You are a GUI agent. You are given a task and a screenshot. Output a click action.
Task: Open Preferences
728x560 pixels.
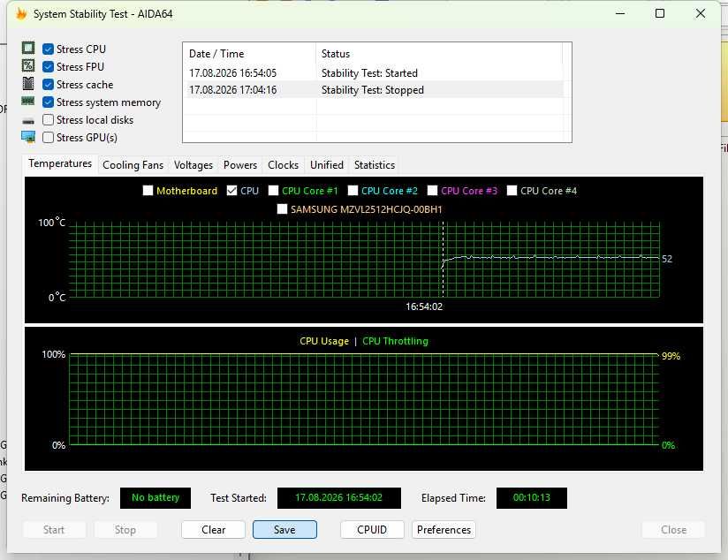[444, 530]
